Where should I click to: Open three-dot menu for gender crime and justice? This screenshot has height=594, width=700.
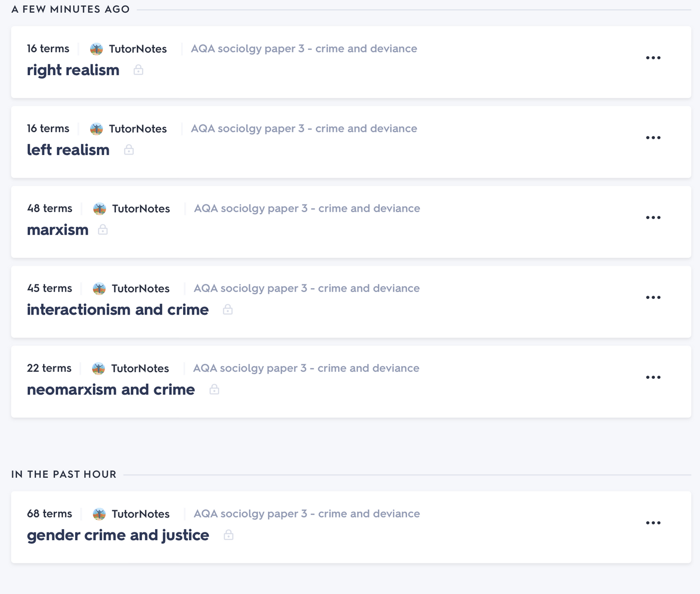tap(653, 523)
